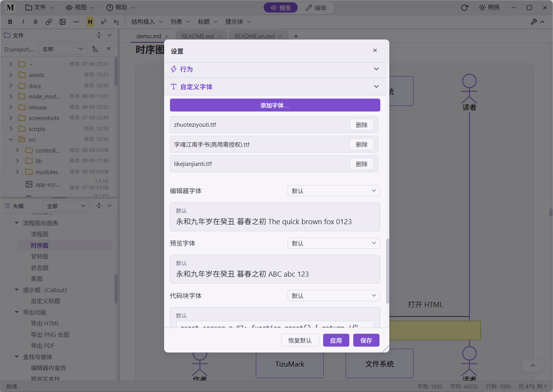Toggle highlight H formatting button

(90, 22)
